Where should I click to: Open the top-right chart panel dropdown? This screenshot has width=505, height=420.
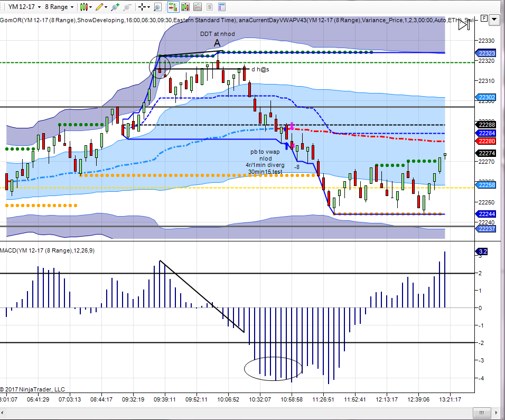pyautogui.click(x=494, y=20)
